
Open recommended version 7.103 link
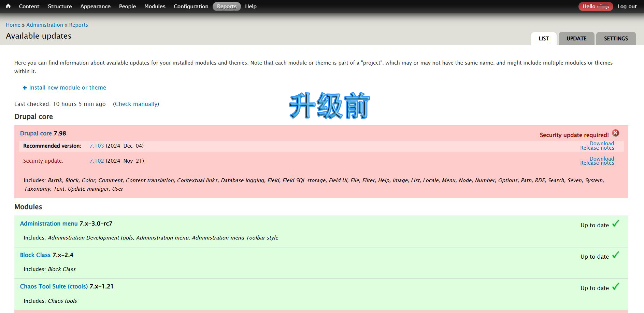(97, 146)
